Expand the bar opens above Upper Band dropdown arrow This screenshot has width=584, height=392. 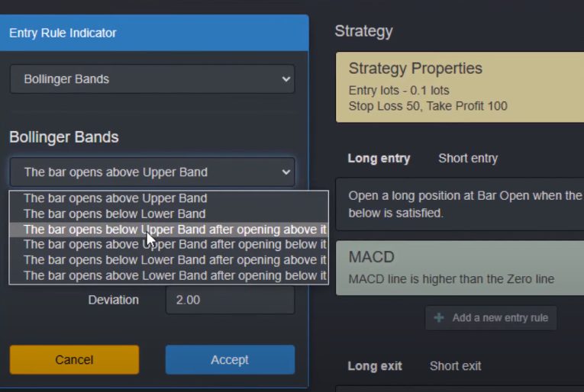tap(286, 172)
